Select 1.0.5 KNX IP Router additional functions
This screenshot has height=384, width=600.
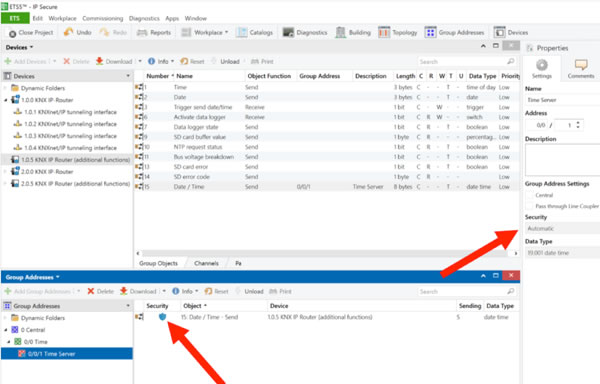(x=75, y=160)
